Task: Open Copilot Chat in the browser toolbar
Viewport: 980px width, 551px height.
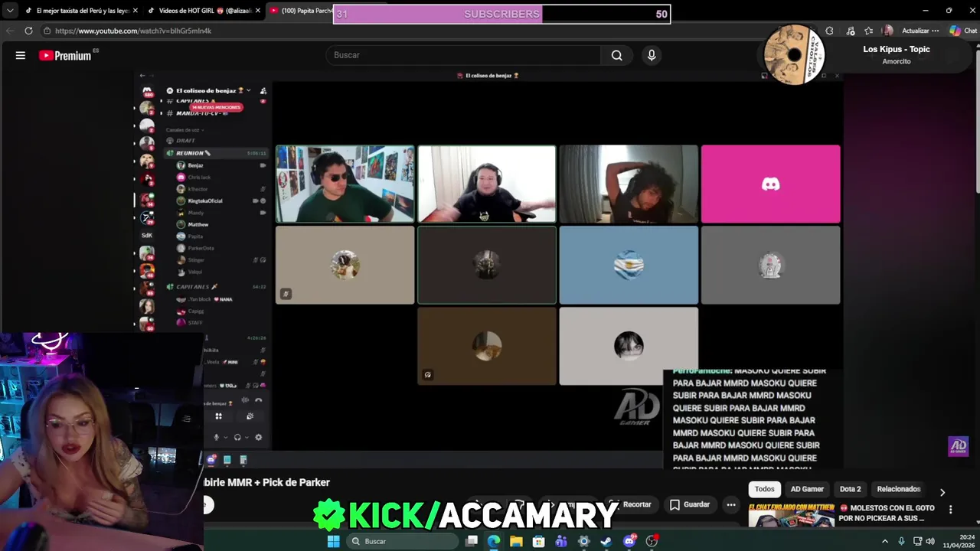Action: pos(963,31)
